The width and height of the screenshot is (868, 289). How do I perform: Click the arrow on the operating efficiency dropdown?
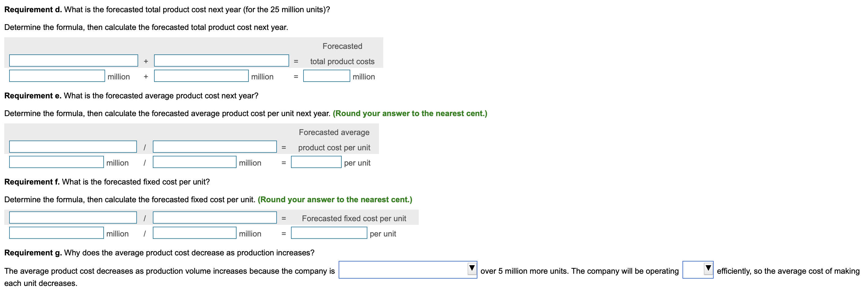[x=708, y=269]
